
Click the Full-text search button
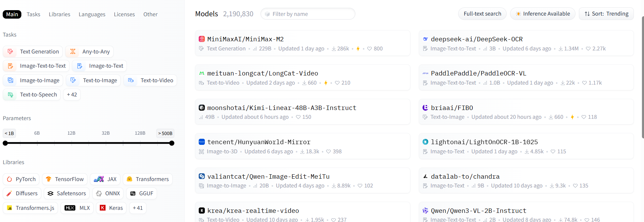tap(482, 14)
